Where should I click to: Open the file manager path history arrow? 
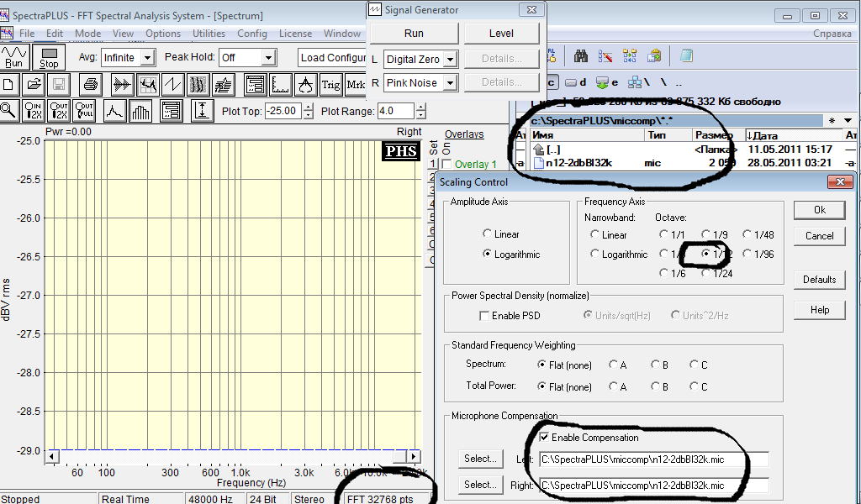pos(848,121)
